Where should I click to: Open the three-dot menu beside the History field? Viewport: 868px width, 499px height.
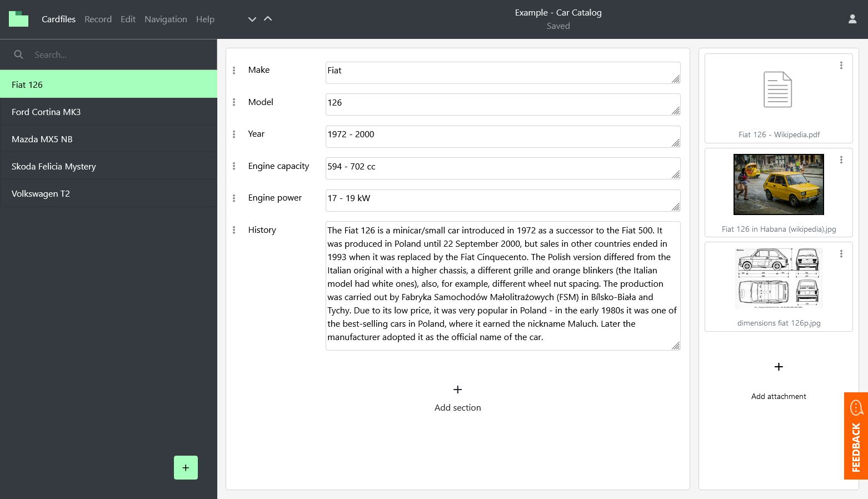tap(234, 229)
